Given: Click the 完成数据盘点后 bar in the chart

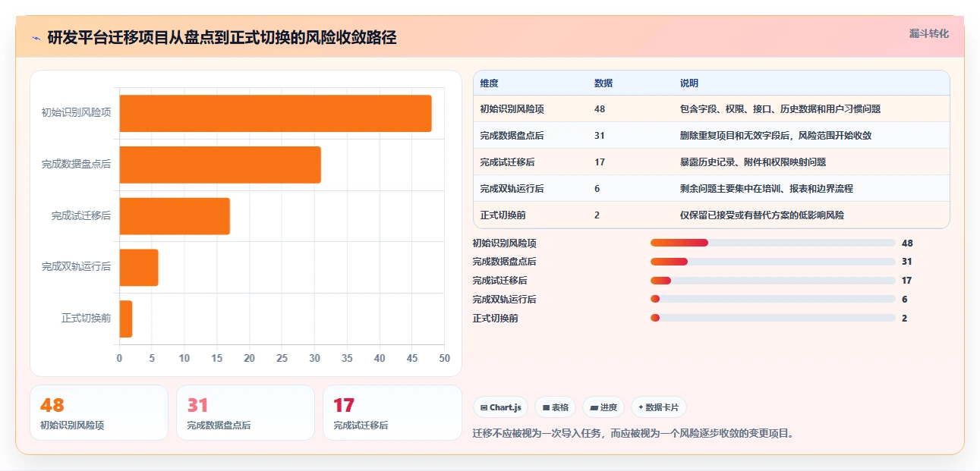Looking at the screenshot, I should 220,165.
